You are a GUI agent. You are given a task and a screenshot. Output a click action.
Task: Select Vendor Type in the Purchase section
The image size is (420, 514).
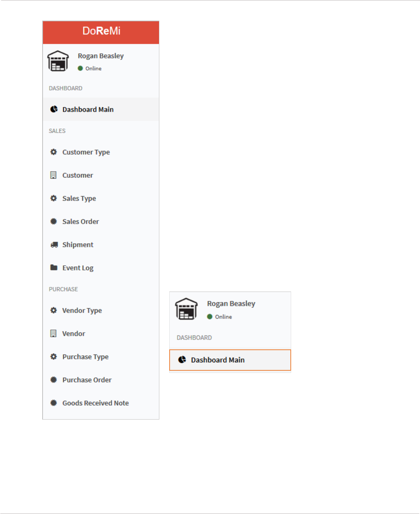pyautogui.click(x=101, y=310)
